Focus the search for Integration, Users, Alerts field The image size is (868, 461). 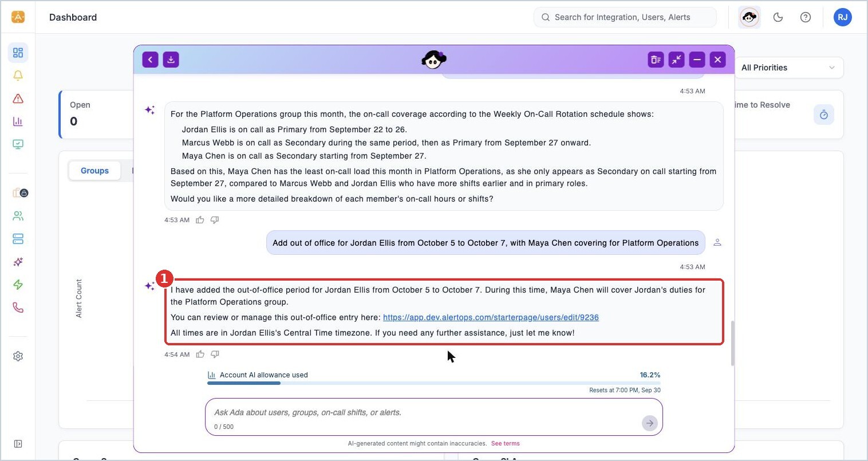[625, 17]
